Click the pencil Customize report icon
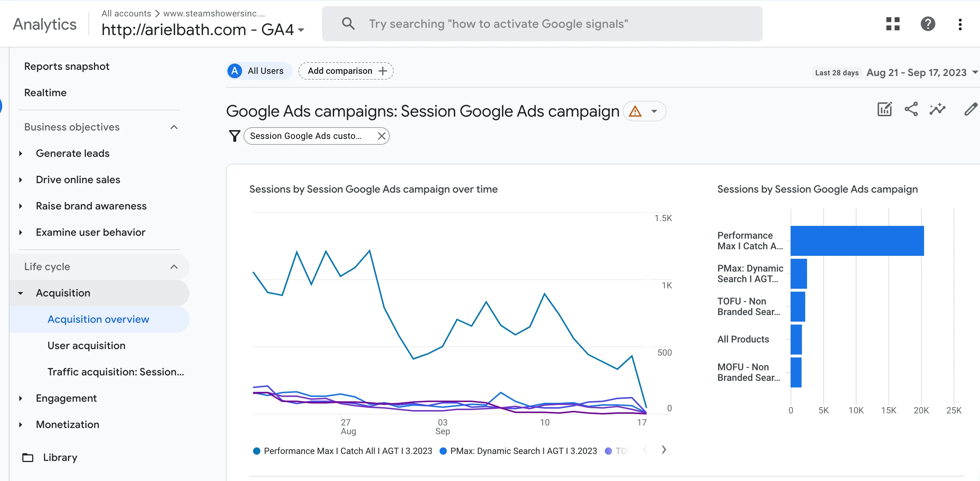This screenshot has height=481, width=980. coord(970,110)
